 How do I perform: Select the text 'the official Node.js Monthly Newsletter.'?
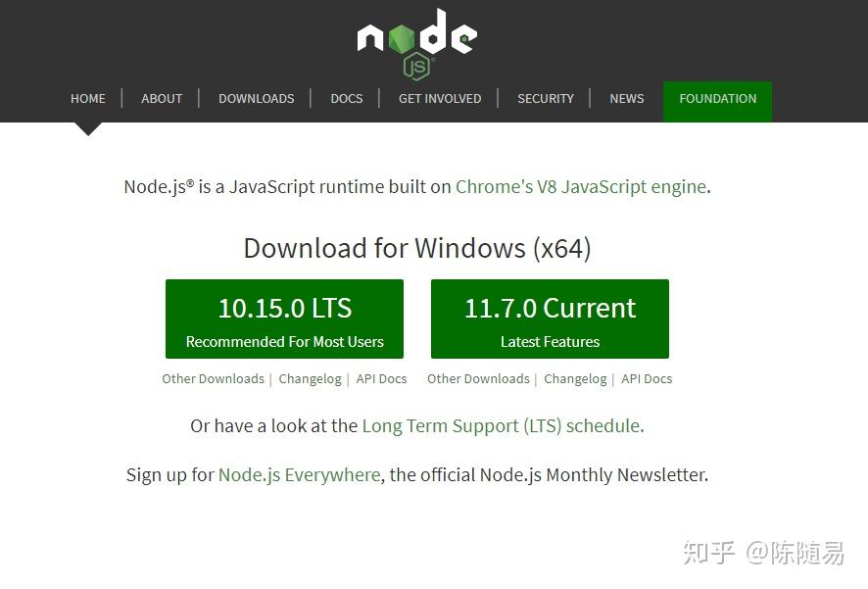coord(549,475)
